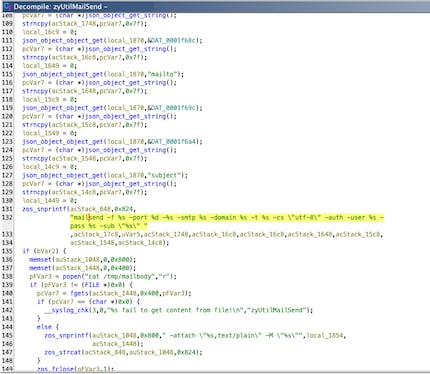This screenshot has height=374, width=430.
Task: Click strncpy call on line 121
Action: point(35,125)
